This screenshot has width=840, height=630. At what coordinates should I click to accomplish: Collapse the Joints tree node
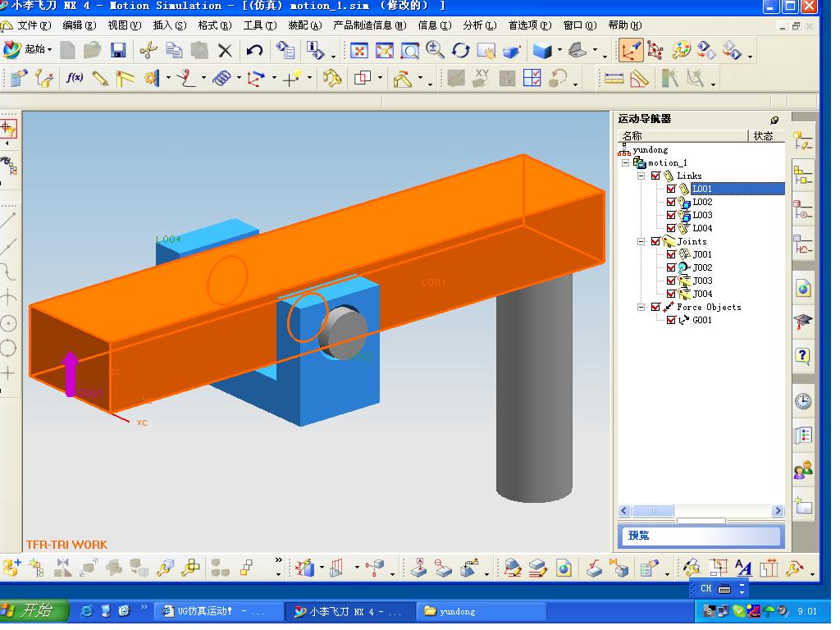[x=641, y=242]
